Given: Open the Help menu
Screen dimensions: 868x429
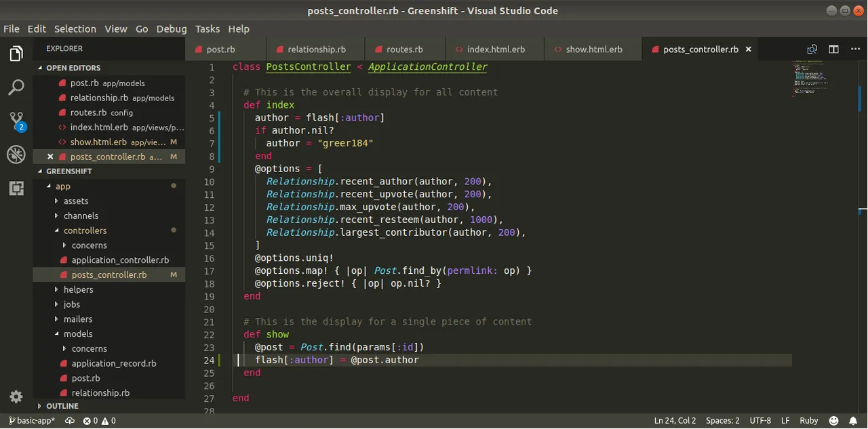Looking at the screenshot, I should [239, 28].
